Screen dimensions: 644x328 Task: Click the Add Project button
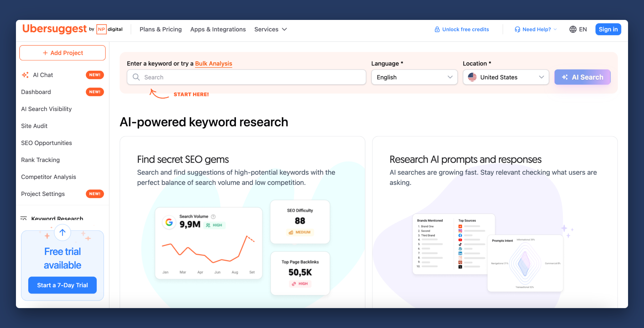pyautogui.click(x=62, y=53)
